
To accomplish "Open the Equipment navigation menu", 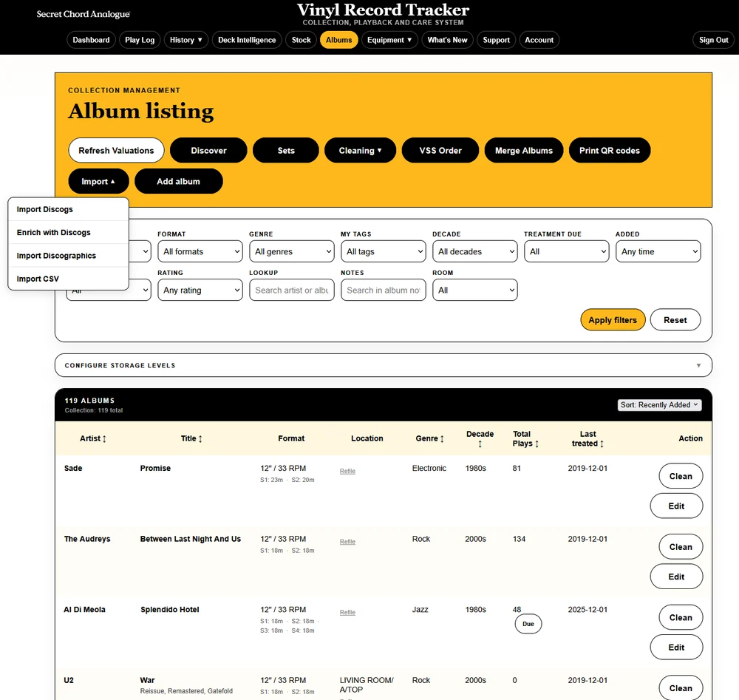I will pos(389,40).
